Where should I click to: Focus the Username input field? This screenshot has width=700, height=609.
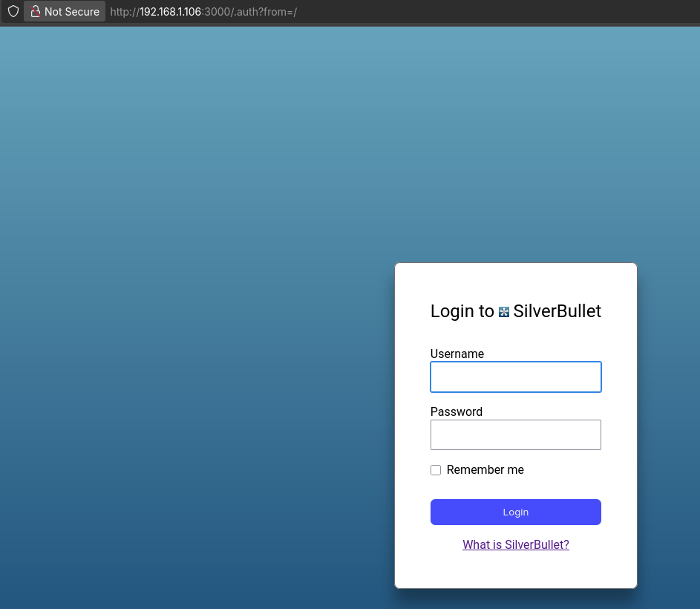point(515,377)
